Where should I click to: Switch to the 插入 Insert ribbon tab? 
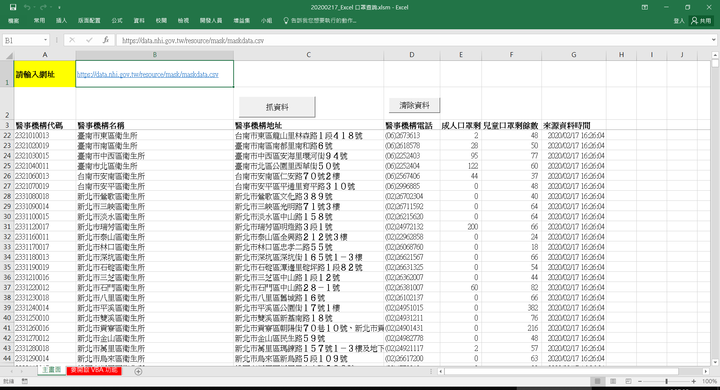coord(61,21)
